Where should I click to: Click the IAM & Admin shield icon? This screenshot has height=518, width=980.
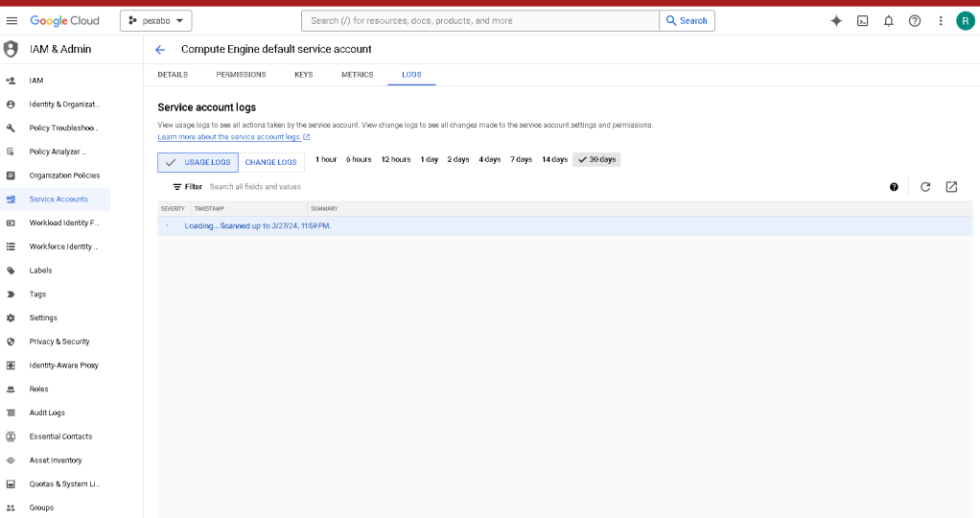[x=11, y=49]
